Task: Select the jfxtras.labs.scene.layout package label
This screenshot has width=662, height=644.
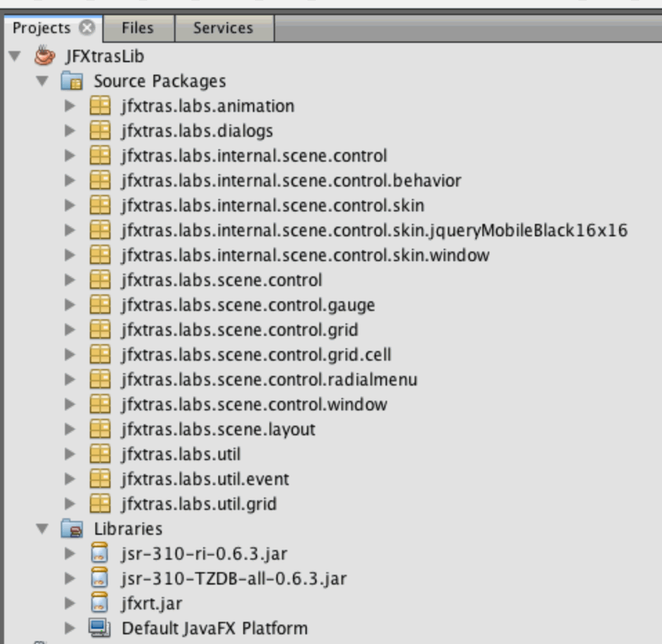Action: click(218, 430)
